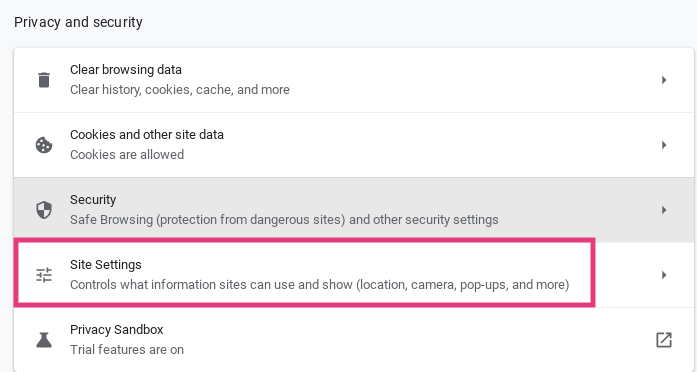Click the trash can icon

44,80
